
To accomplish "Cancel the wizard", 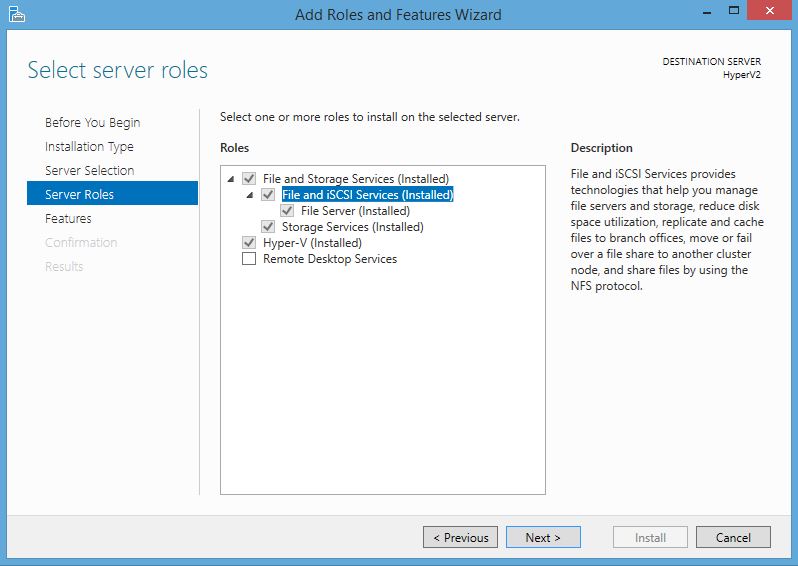I will 733,537.
